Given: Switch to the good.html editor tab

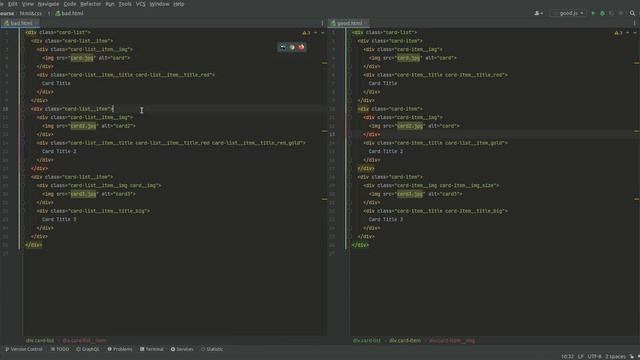Looking at the screenshot, I should pos(350,23).
